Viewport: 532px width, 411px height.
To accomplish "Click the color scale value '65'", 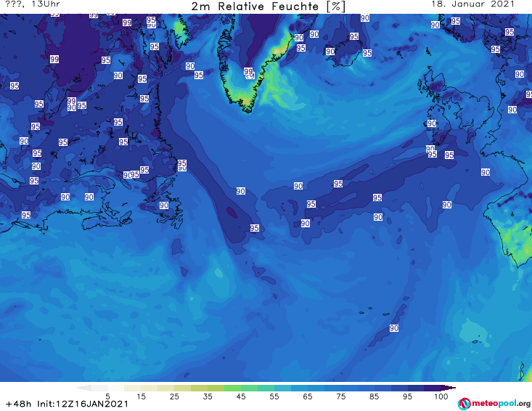I will (x=308, y=396).
